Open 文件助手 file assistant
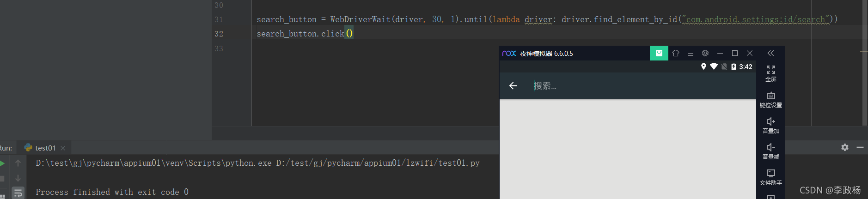Image resolution: width=868 pixels, height=199 pixels. pos(770,177)
